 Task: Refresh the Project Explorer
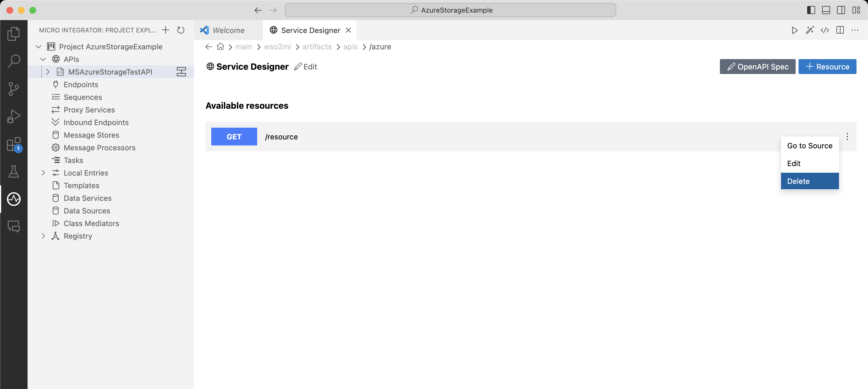click(181, 30)
